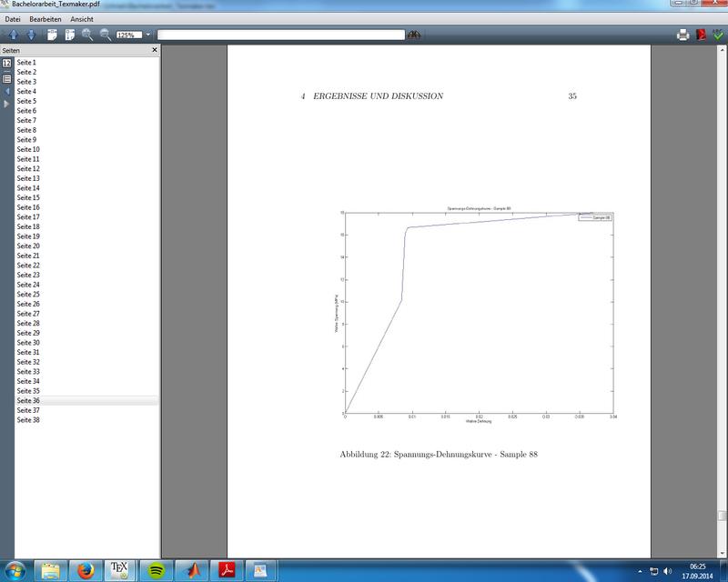Print the document with printer icon

pos(682,35)
